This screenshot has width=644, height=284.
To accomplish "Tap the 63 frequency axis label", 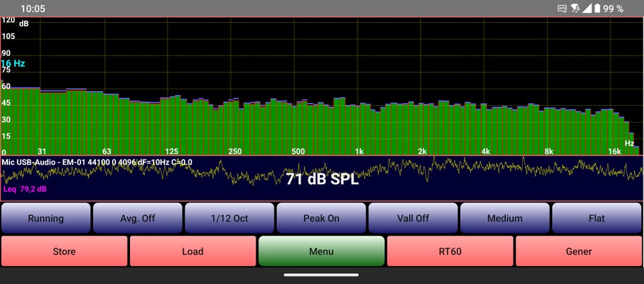I will [x=107, y=151].
